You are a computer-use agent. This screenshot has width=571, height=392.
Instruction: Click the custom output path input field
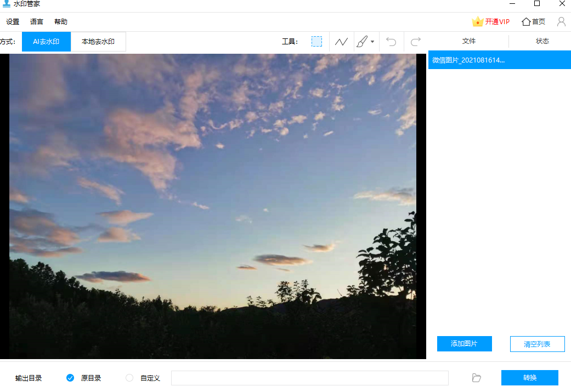[x=309, y=378]
